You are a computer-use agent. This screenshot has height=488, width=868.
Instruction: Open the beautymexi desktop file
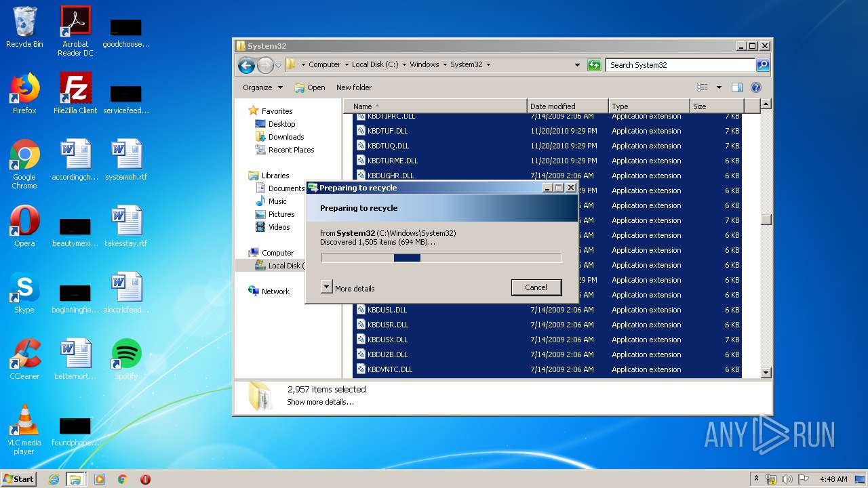click(75, 232)
